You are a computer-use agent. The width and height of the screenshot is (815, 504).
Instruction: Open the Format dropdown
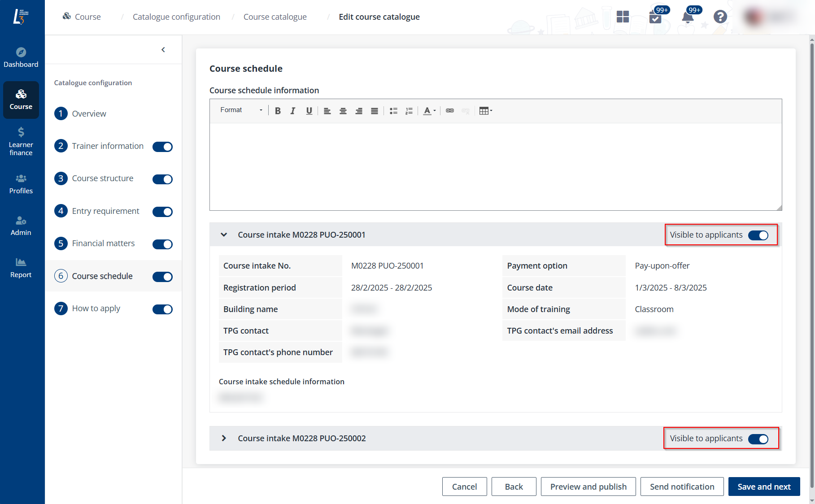click(x=241, y=110)
